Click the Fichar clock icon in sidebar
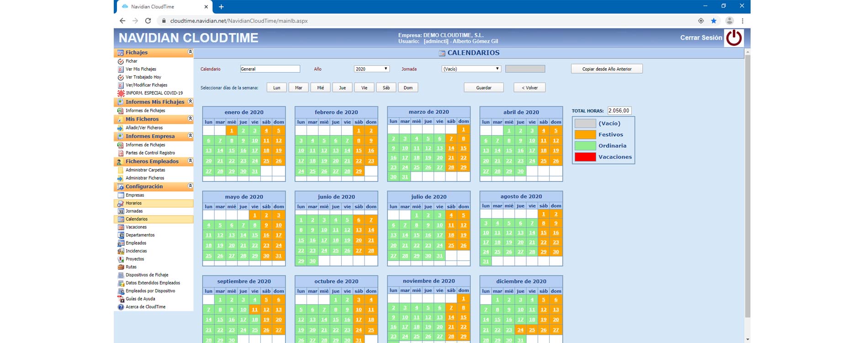This screenshot has height=343, width=868. (x=121, y=61)
